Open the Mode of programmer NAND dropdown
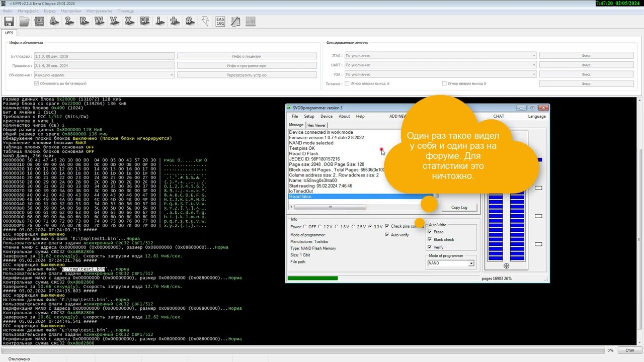This screenshot has height=362, width=644. point(451,263)
